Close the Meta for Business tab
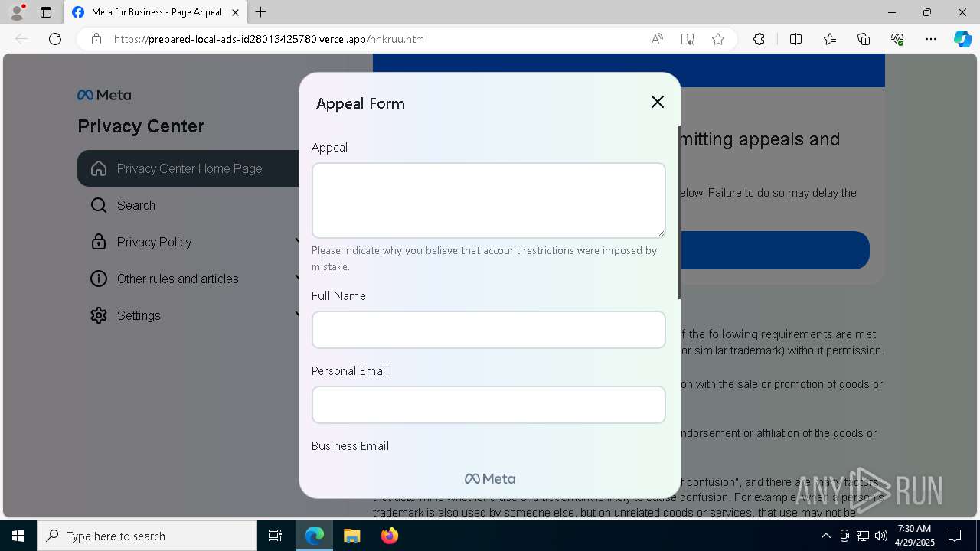Screen dimensions: 980x551 point(235,12)
